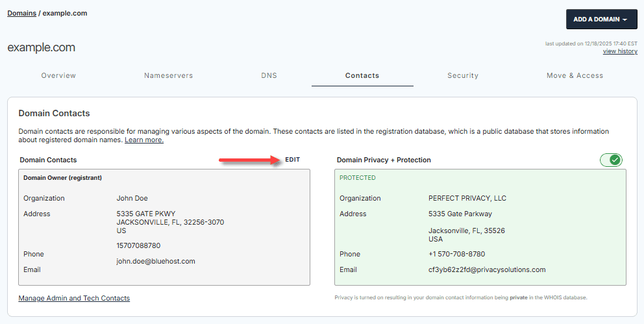The image size is (644, 324).
Task: Go to the DNS tab
Action: 269,75
